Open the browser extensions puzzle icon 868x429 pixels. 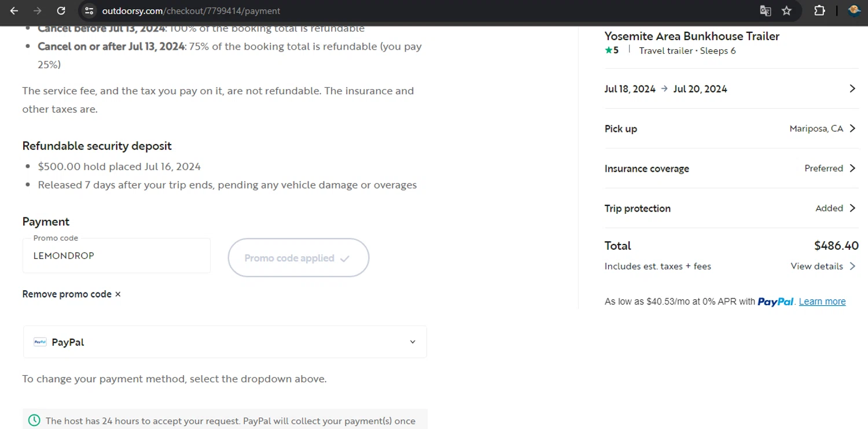coord(819,11)
